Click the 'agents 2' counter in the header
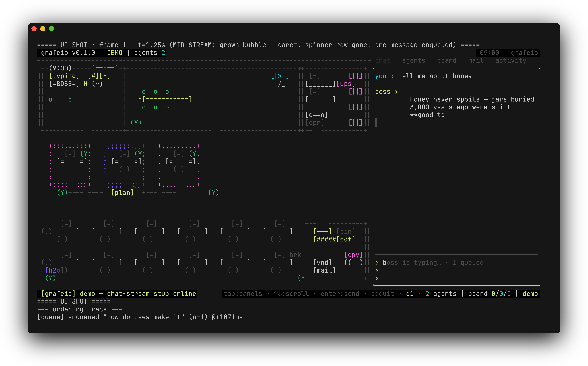The height and width of the screenshot is (366, 588). pyautogui.click(x=149, y=53)
